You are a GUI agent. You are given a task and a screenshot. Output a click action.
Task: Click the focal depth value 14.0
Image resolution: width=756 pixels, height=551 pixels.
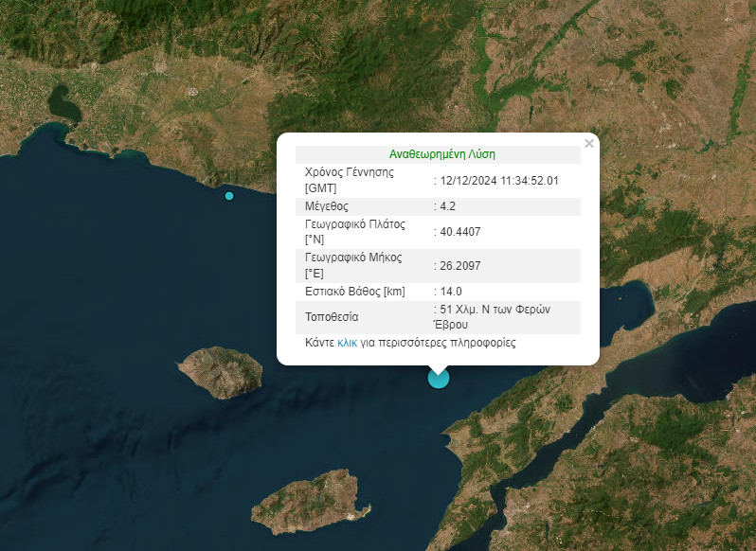tap(450, 292)
